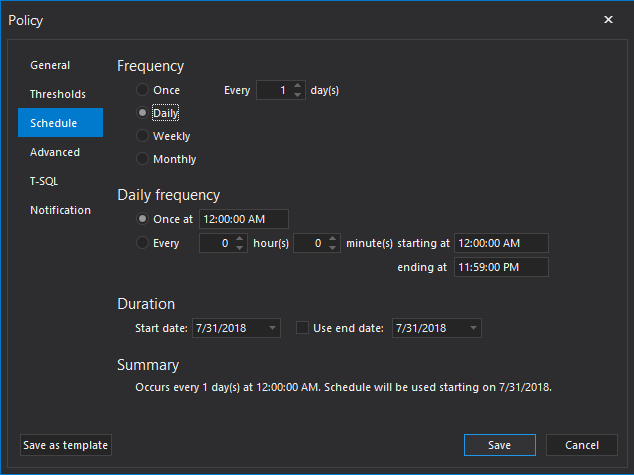
Task: Increase the Every day(s) spinner value
Action: pos(298,86)
